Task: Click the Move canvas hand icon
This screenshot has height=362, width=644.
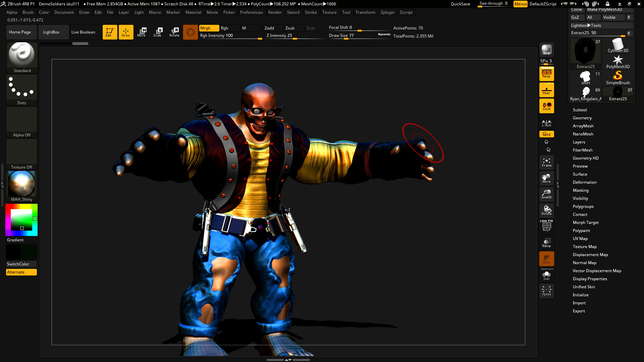Action: (546, 178)
